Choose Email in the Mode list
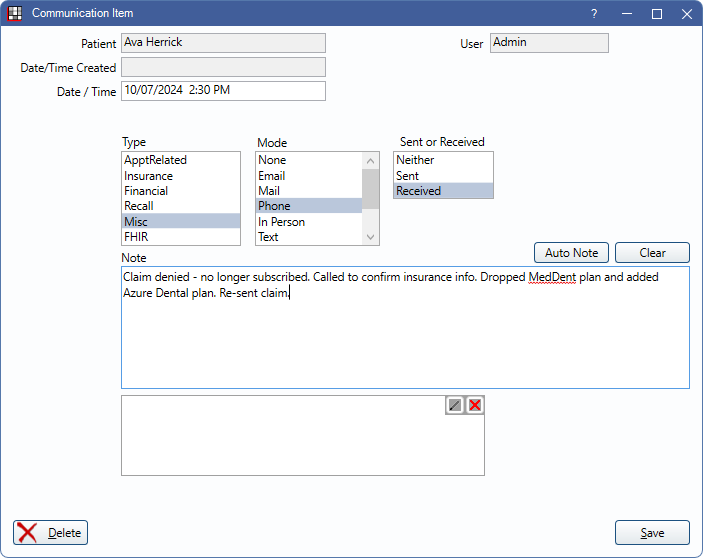The image size is (703, 558). click(x=271, y=176)
